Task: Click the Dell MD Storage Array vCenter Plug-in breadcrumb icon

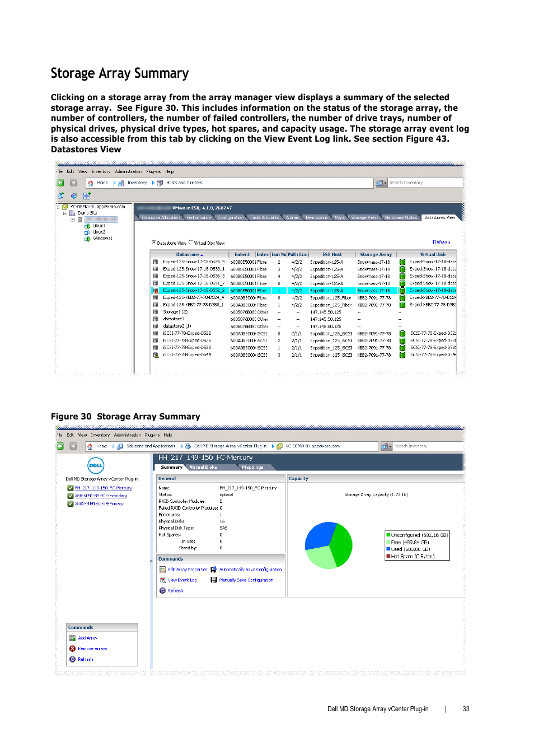Action: (188, 446)
